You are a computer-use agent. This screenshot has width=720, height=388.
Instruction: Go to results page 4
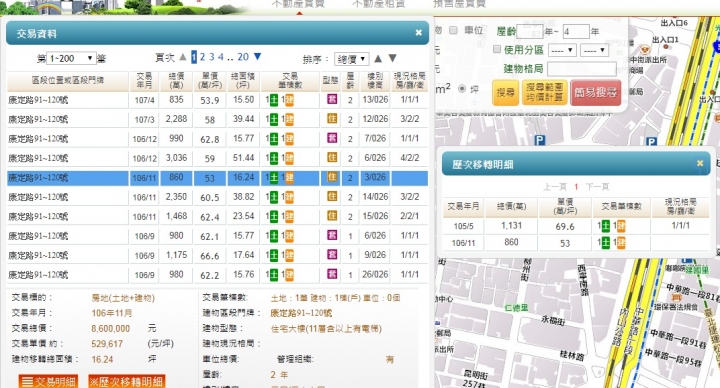click(x=220, y=57)
